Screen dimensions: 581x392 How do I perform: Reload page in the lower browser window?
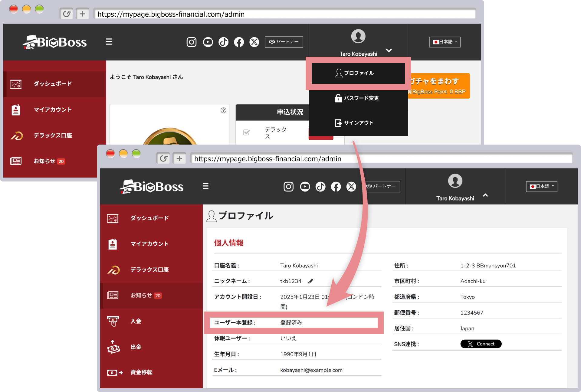click(x=164, y=158)
